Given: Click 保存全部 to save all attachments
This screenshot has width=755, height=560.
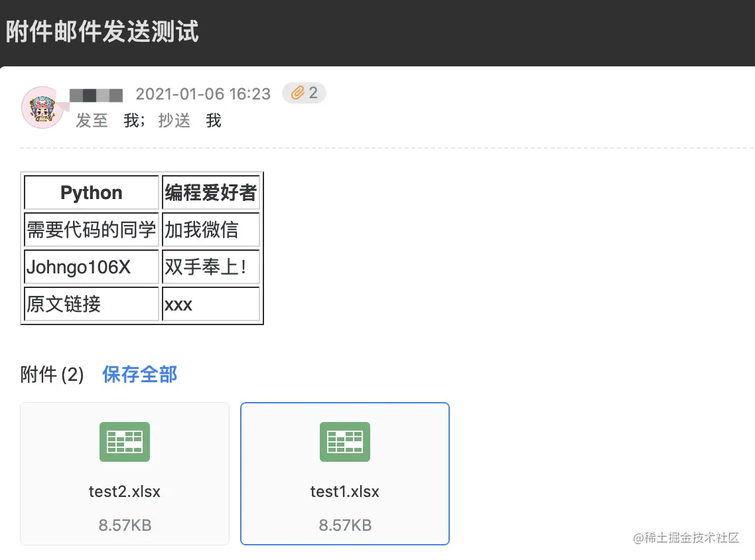Looking at the screenshot, I should click(x=139, y=374).
